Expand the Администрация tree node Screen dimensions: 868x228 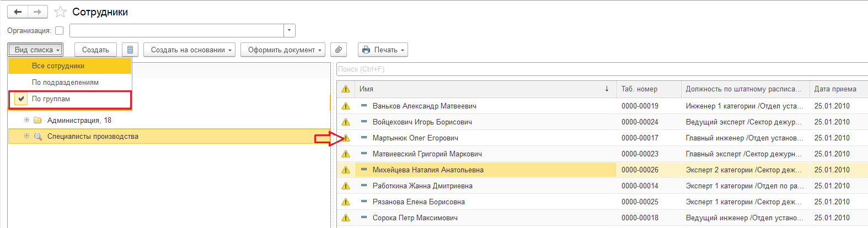click(x=26, y=120)
